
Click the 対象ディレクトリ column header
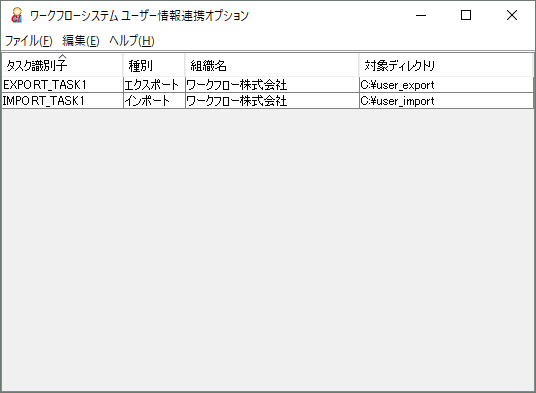446,65
